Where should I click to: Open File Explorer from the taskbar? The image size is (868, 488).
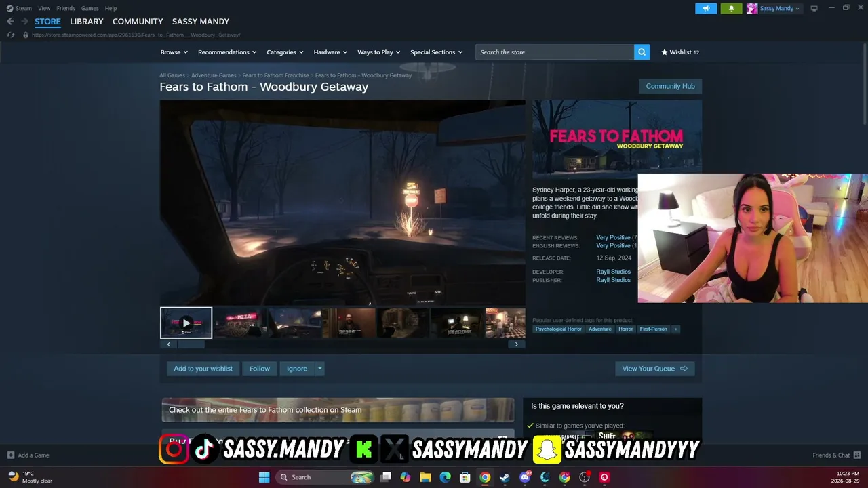(425, 477)
